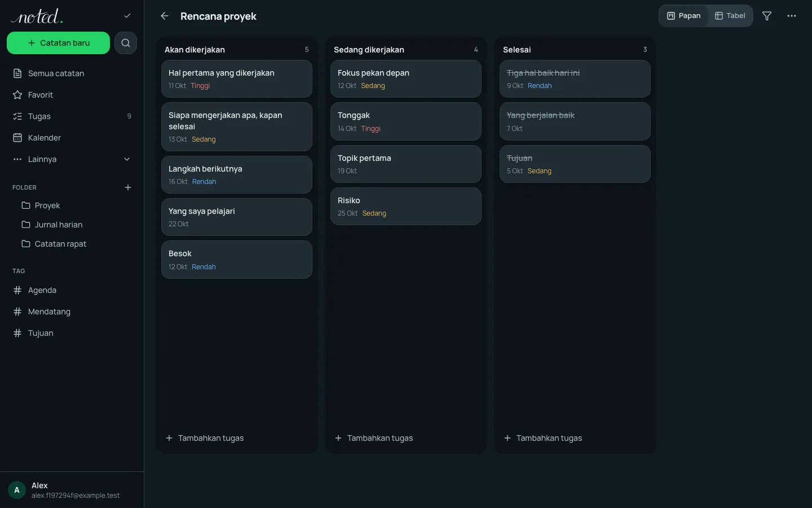Open Semua catatan in the sidebar
Image resolution: width=812 pixels, height=508 pixels.
(72, 73)
